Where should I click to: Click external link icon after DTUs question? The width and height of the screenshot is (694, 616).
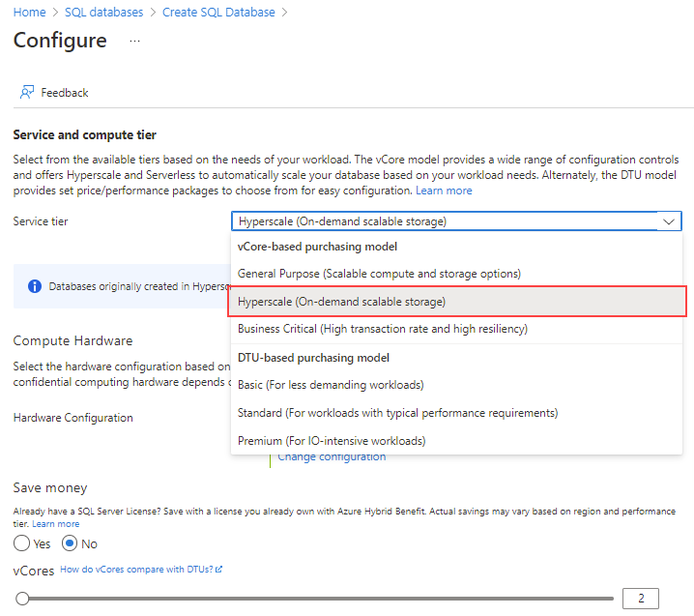pyautogui.click(x=218, y=569)
